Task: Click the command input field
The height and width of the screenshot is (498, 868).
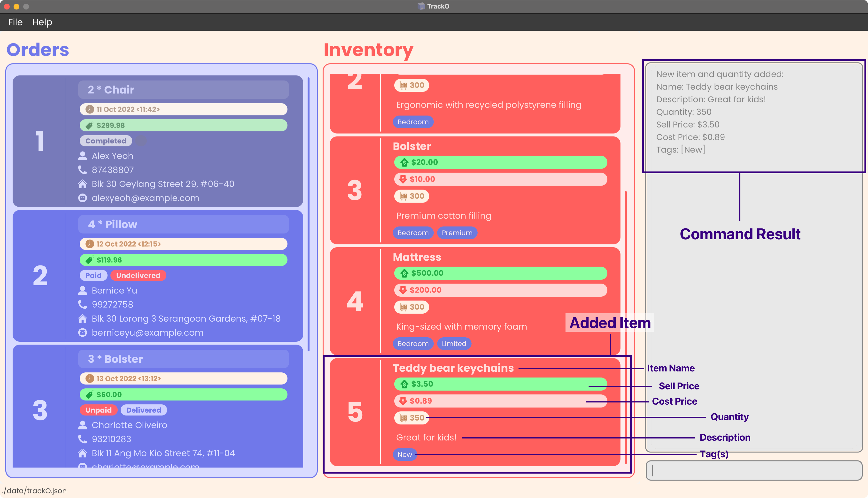Action: pyautogui.click(x=754, y=470)
